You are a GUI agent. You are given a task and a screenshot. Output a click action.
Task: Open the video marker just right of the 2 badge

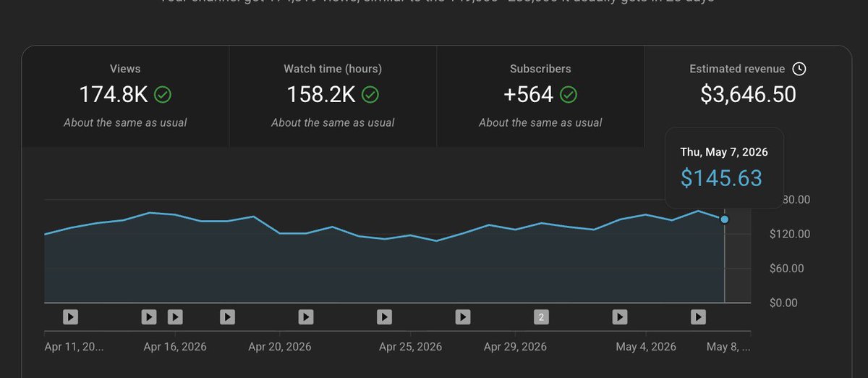coord(620,316)
